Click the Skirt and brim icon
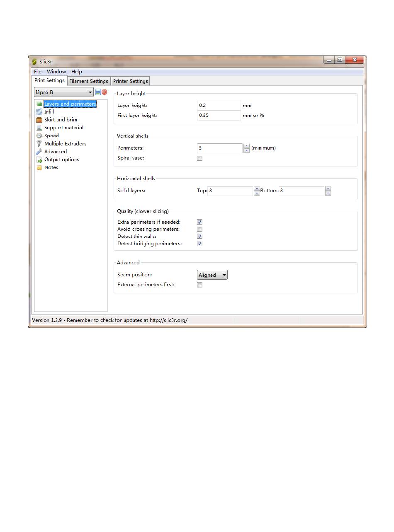This screenshot has width=394, height=532. (39, 120)
